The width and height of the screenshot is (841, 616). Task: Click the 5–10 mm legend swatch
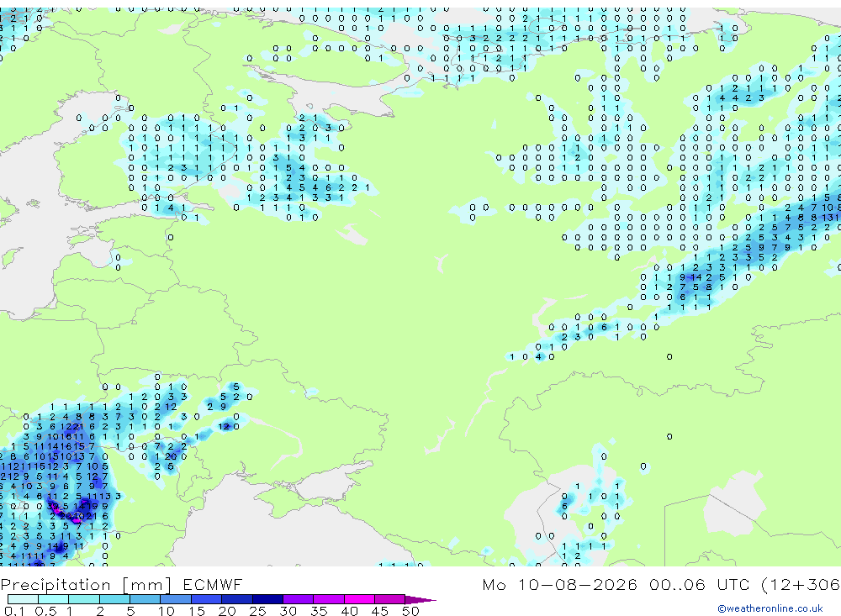click(x=145, y=599)
